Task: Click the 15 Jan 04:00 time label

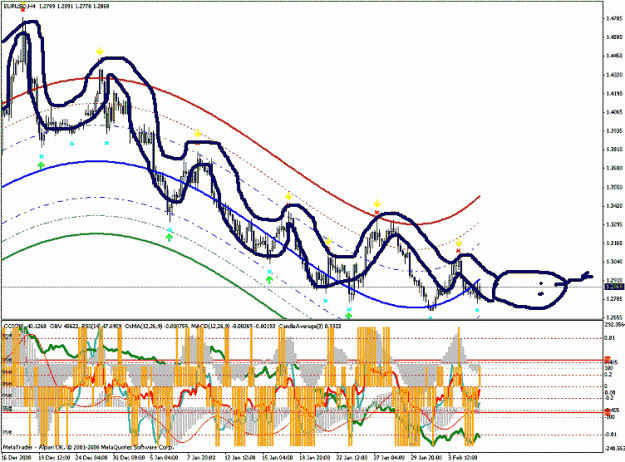Action: click(277, 457)
